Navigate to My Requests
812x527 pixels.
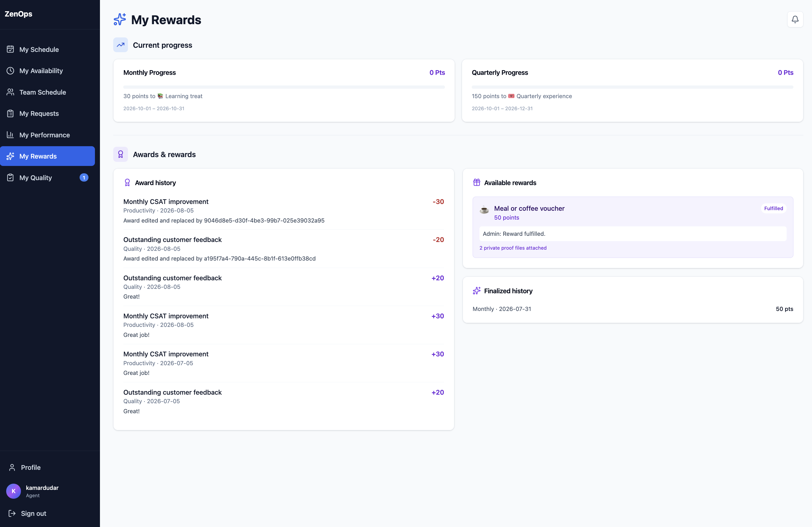[47, 113]
